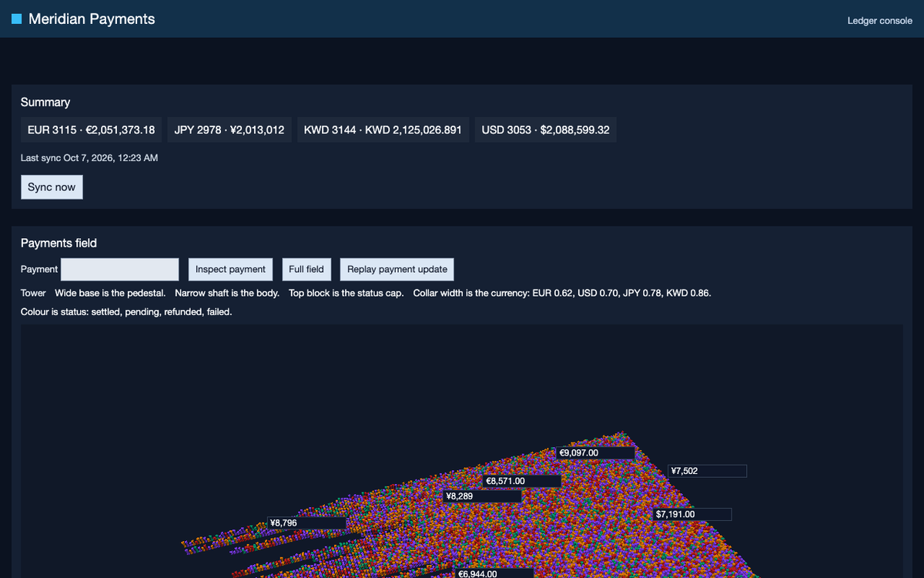Click the $7,191.00 tower label
Screen dimensions: 924x578
point(692,514)
